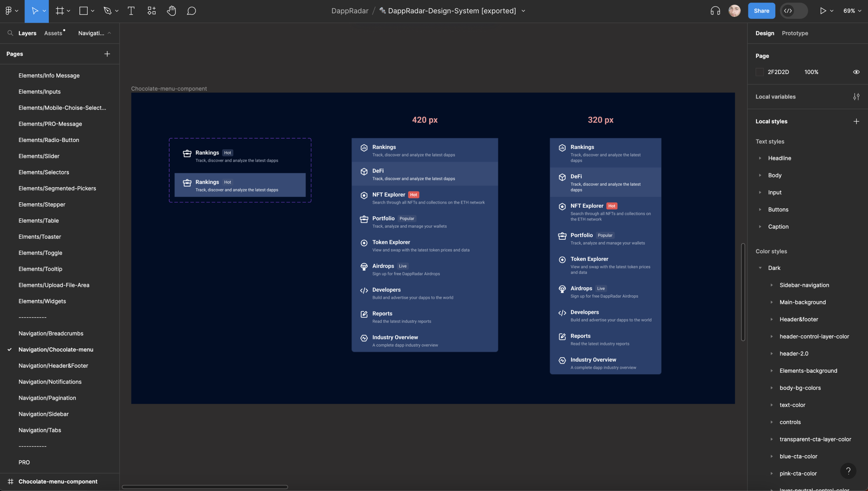868x491 pixels.
Task: Select the Chocolate-menu-component frame label
Action: (169, 88)
